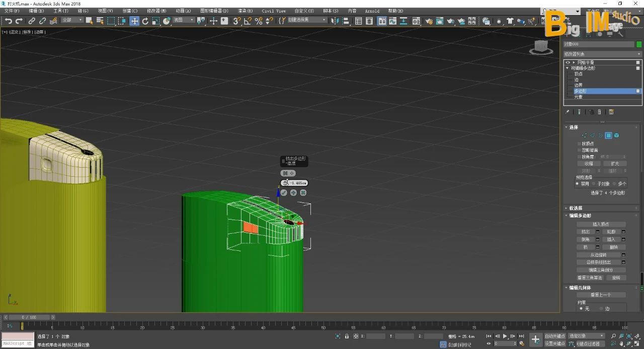Enable the 按顶点 (By Vertex) checkbox
Screen dimensions: 644x349
[579, 144]
